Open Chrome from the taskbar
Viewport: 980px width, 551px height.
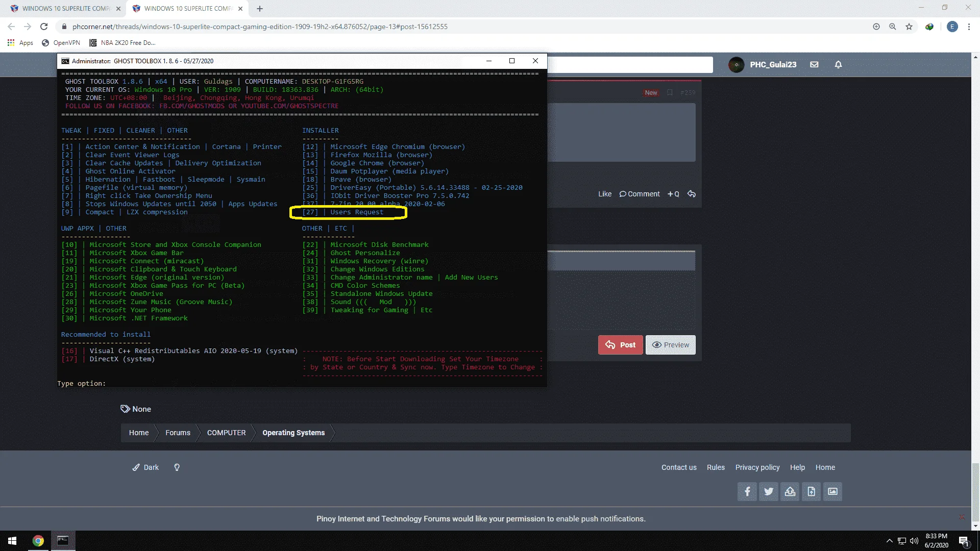click(x=38, y=541)
